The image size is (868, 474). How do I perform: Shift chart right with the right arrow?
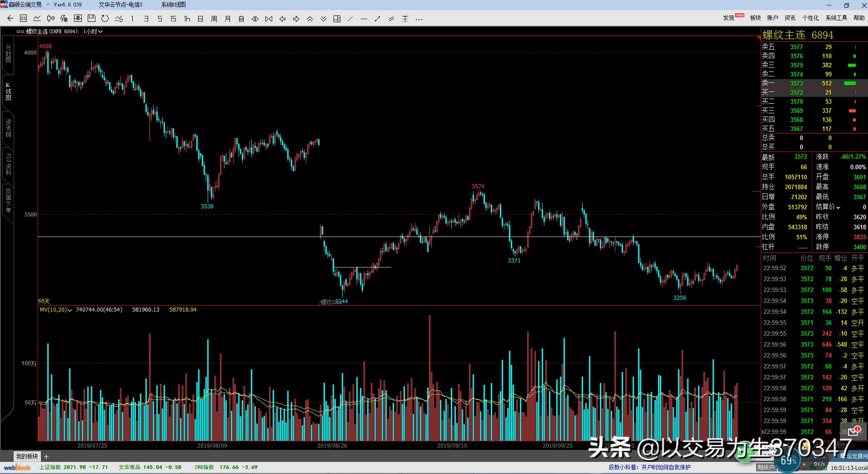[296, 19]
